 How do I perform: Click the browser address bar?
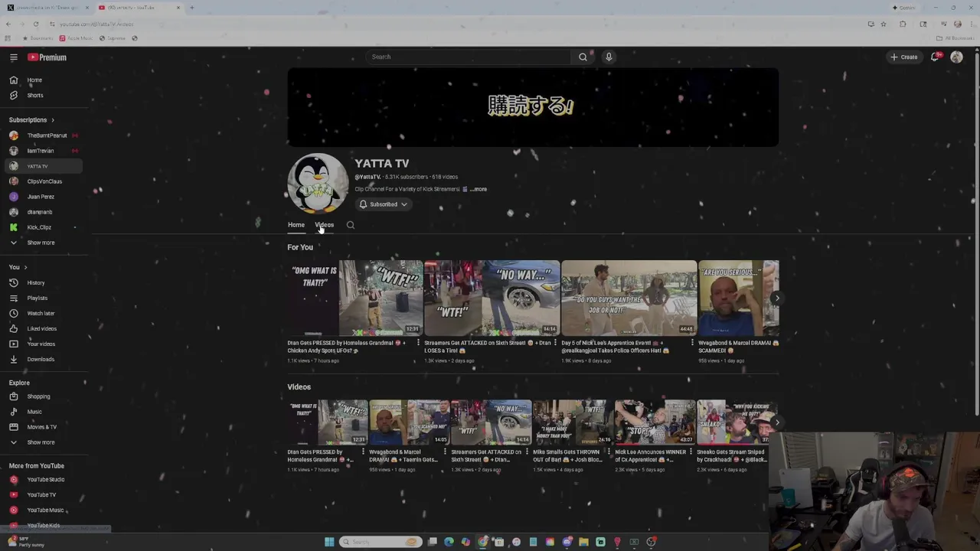pyautogui.click(x=459, y=24)
